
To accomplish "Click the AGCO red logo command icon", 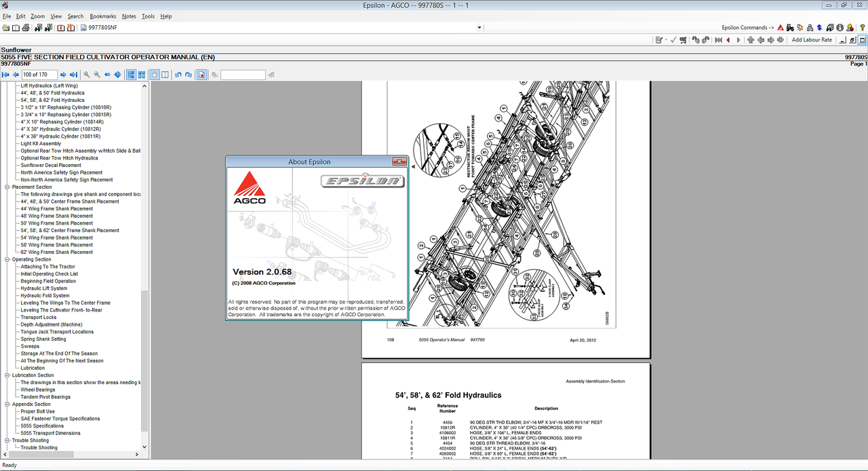I will [x=781, y=28].
